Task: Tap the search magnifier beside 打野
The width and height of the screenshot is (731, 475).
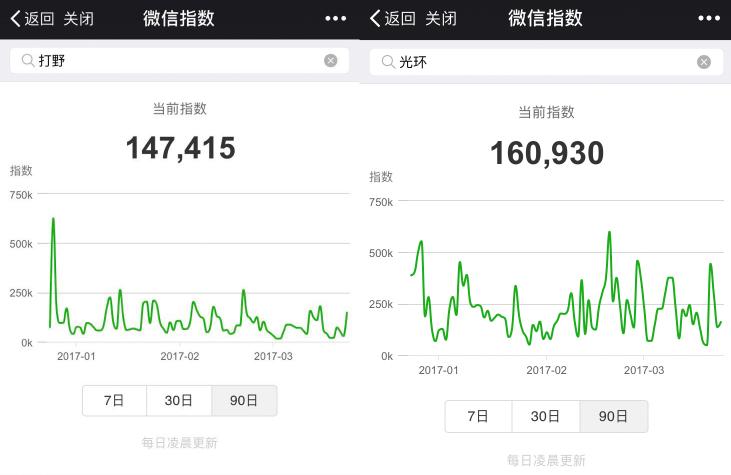Action: 28,60
